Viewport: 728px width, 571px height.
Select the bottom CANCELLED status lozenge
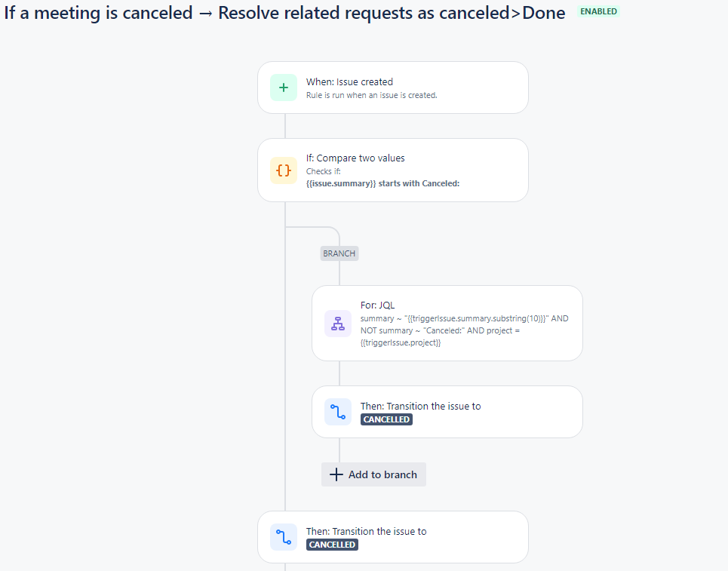tap(332, 544)
